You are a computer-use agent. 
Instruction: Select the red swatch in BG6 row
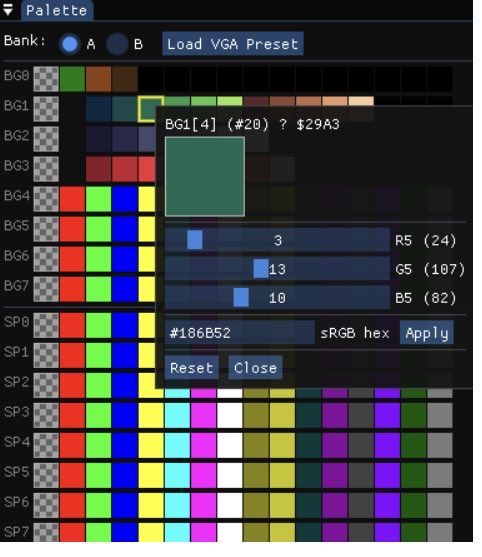tap(72, 259)
